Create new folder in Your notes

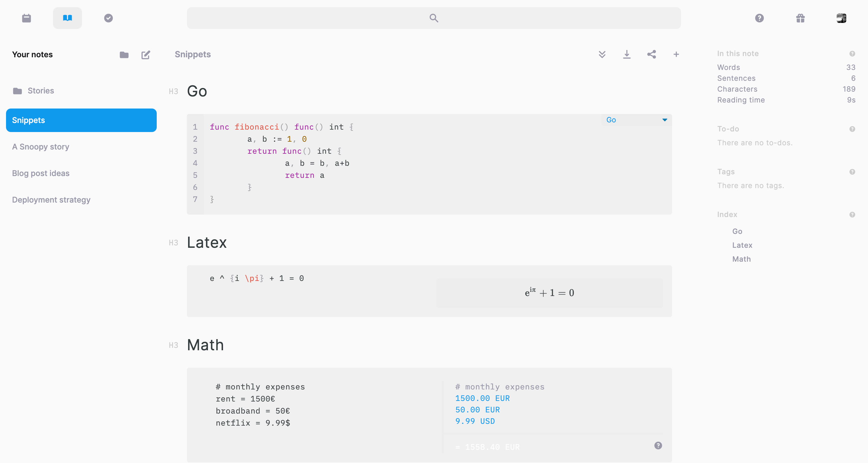tap(124, 55)
